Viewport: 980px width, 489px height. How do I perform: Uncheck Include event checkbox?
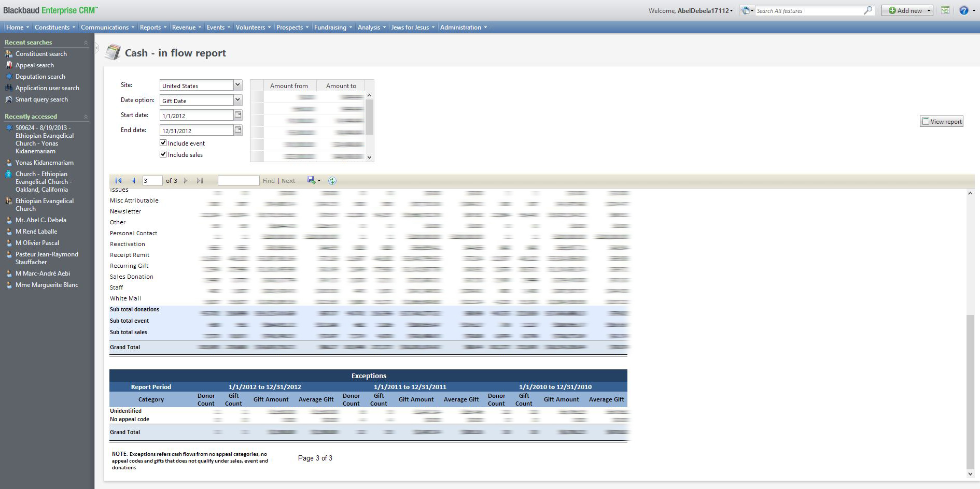[x=163, y=143]
